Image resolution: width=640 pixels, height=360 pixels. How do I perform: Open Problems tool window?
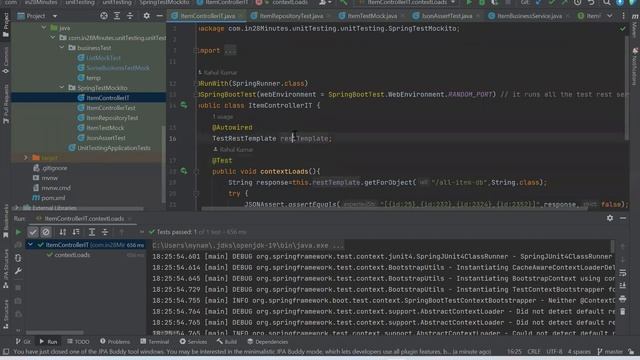click(x=115, y=342)
